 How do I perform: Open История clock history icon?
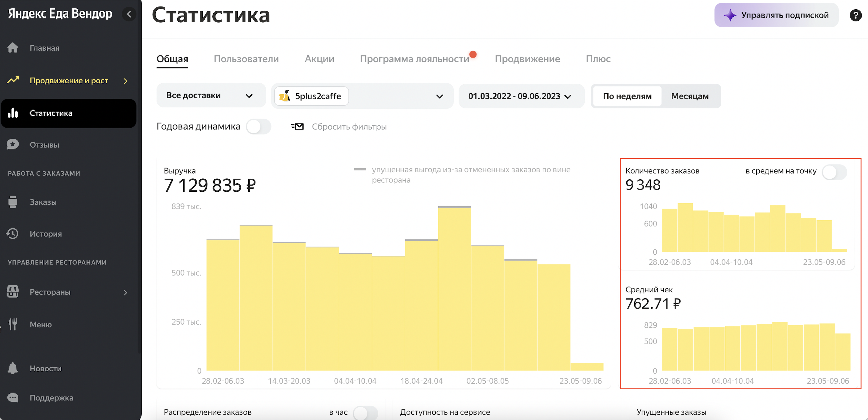(13, 234)
